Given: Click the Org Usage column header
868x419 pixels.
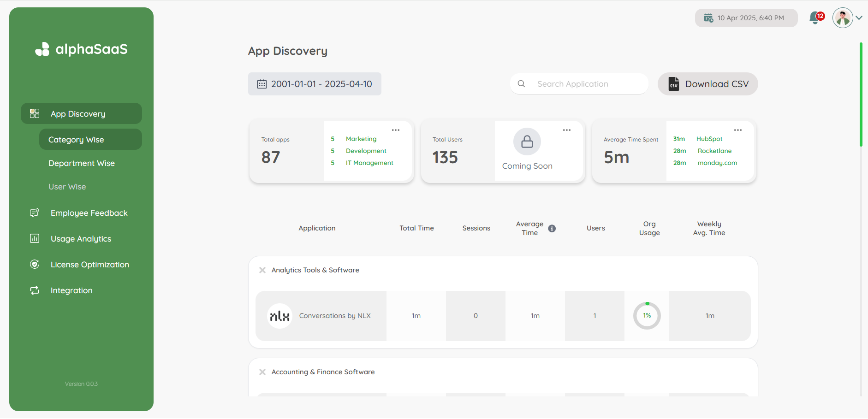Looking at the screenshot, I should [x=649, y=228].
